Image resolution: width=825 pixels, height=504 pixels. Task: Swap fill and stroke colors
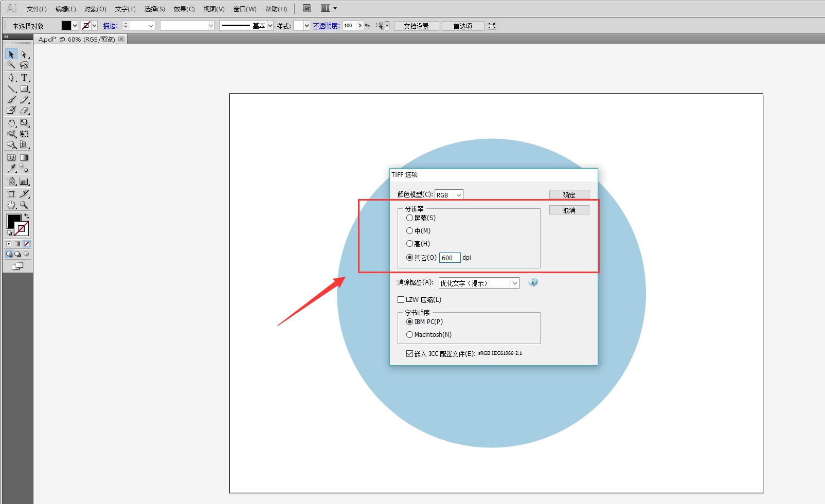27,216
